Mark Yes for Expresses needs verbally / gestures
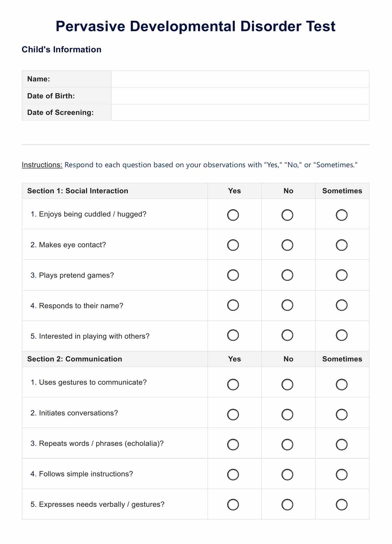392x544 pixels. [x=233, y=504]
